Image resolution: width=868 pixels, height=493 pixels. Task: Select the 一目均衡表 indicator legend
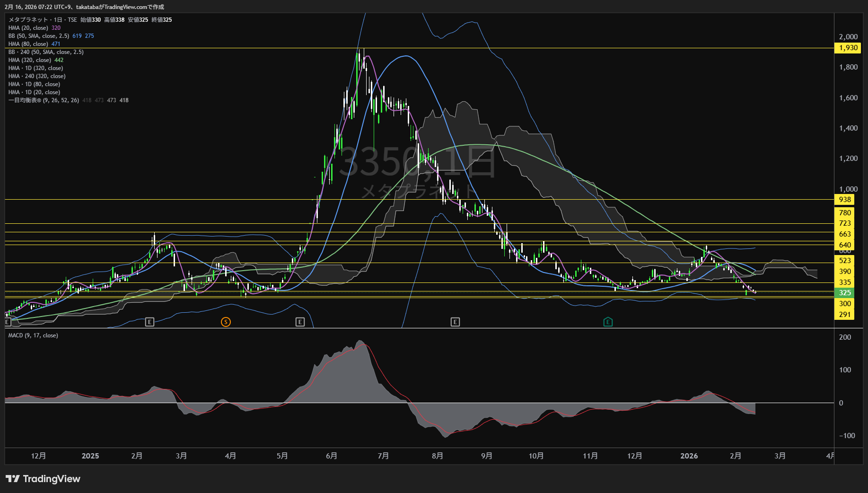44,100
